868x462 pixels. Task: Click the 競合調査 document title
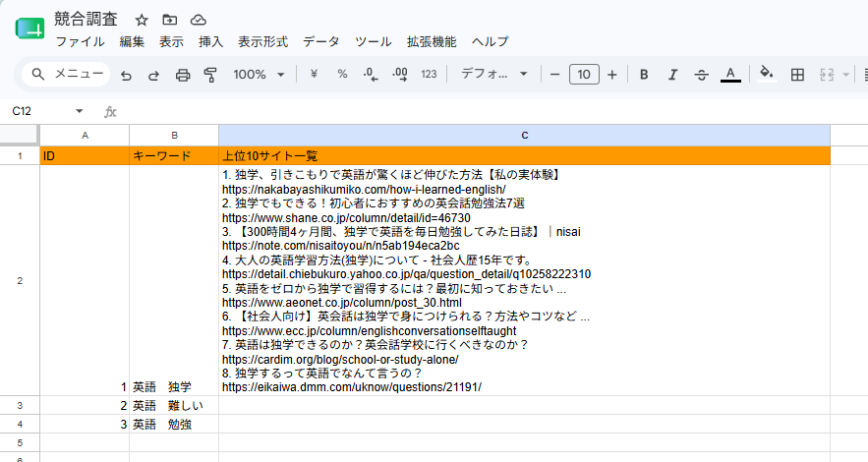(86, 20)
